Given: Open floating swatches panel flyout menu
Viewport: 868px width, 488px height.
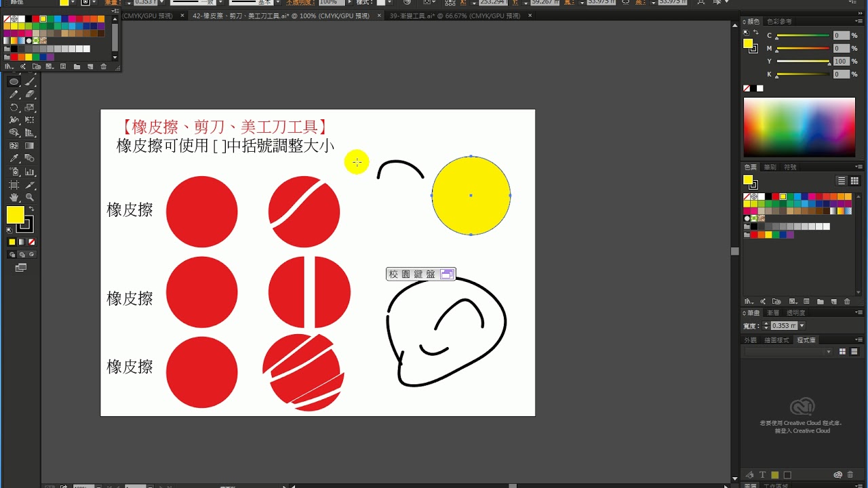Looking at the screenshot, I should click(115, 12).
